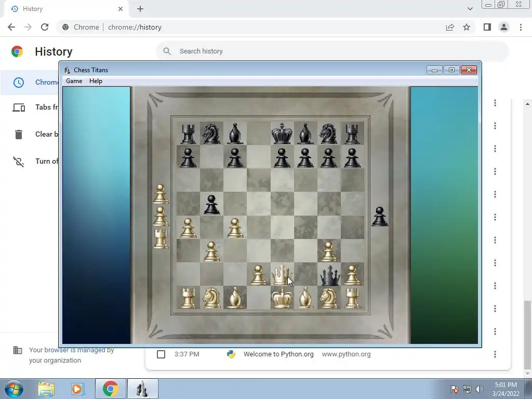Click the empty d1 square next to white king
This screenshot has width=532, height=399.
pyautogui.click(x=259, y=298)
